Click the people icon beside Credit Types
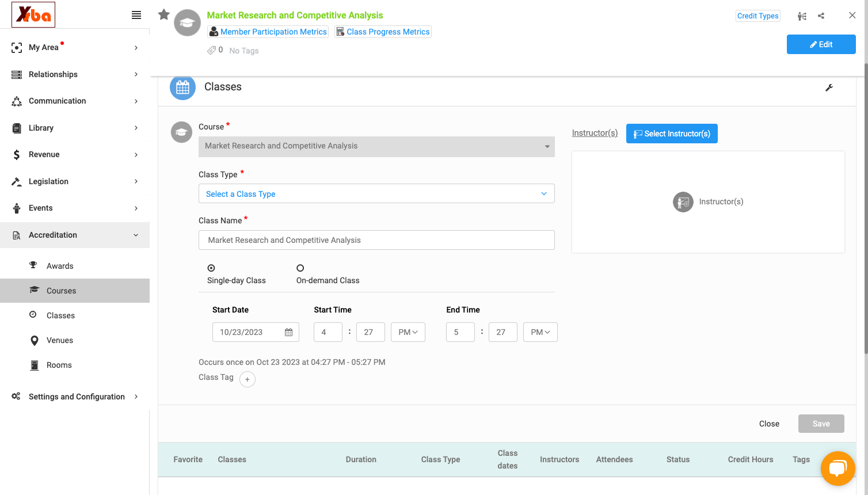Screen dimensions: 868x495 tap(802, 16)
